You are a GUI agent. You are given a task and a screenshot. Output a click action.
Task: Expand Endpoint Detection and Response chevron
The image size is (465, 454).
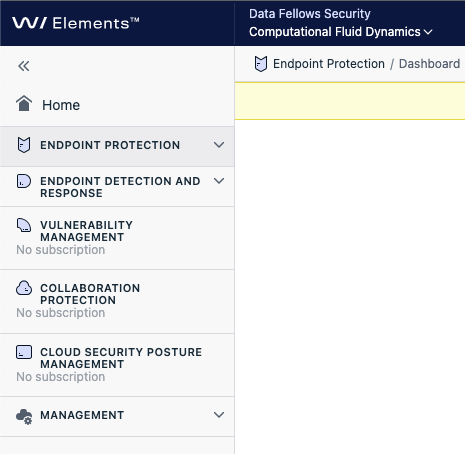coord(219,181)
